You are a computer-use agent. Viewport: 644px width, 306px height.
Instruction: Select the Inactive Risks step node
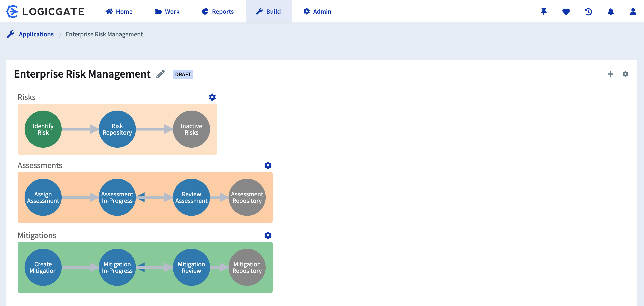(x=191, y=129)
